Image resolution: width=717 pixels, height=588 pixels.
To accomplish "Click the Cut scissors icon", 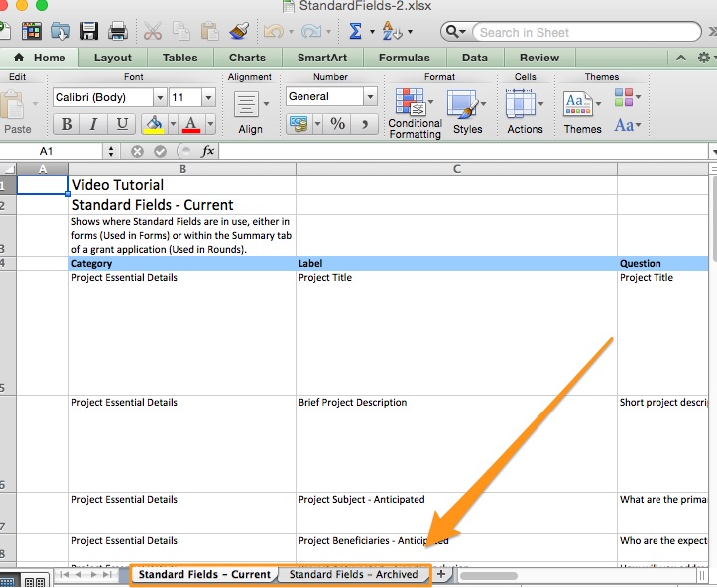I will pos(152,32).
